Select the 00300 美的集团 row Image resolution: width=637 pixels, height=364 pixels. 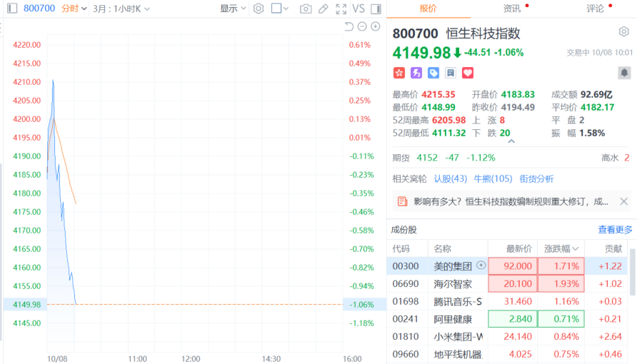[508, 266]
